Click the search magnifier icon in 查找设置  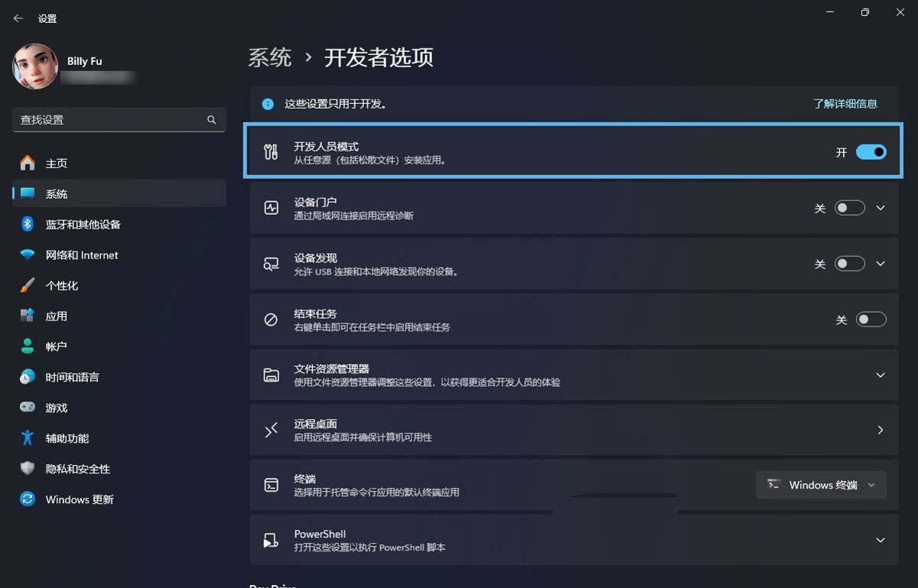(212, 120)
